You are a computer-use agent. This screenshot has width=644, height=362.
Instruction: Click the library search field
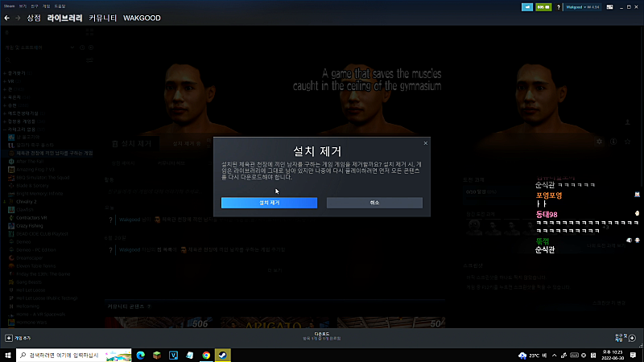(43, 60)
